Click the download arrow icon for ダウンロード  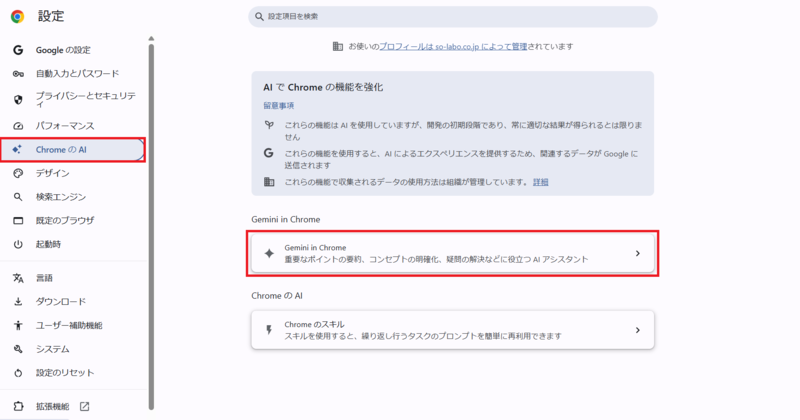tap(18, 302)
